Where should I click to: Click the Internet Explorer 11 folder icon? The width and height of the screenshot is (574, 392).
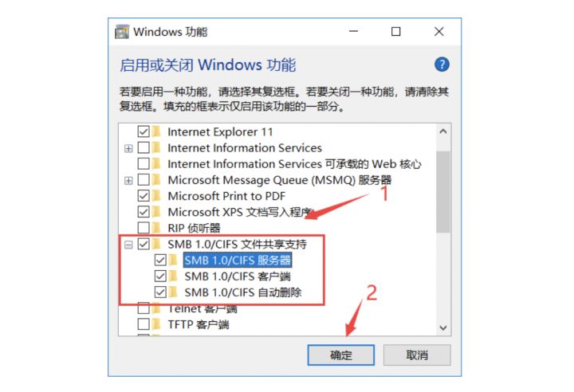(156, 131)
